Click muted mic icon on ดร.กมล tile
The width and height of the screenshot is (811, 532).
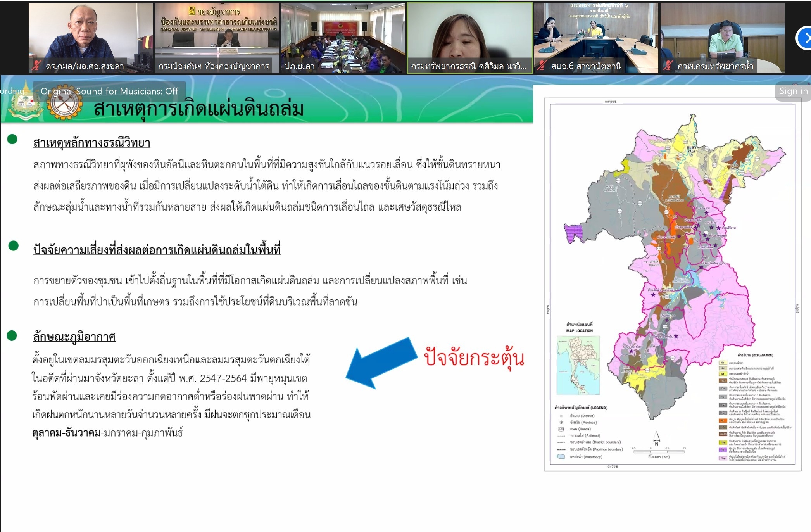pyautogui.click(x=37, y=66)
